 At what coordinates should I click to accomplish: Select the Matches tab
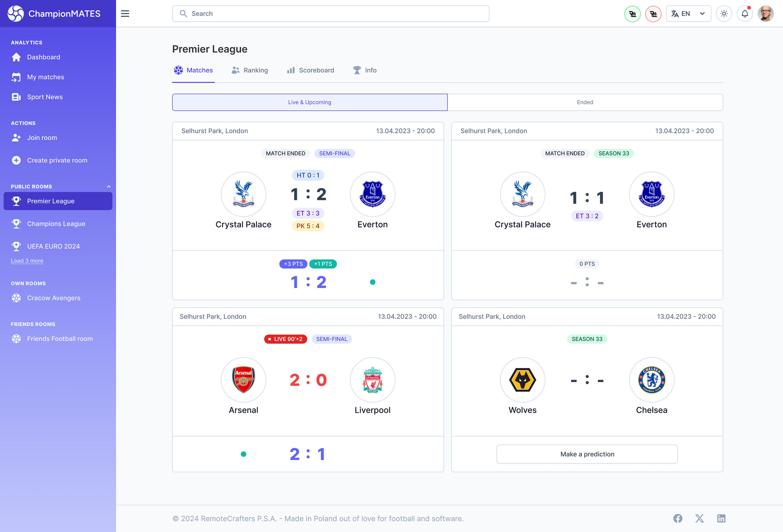(x=193, y=70)
